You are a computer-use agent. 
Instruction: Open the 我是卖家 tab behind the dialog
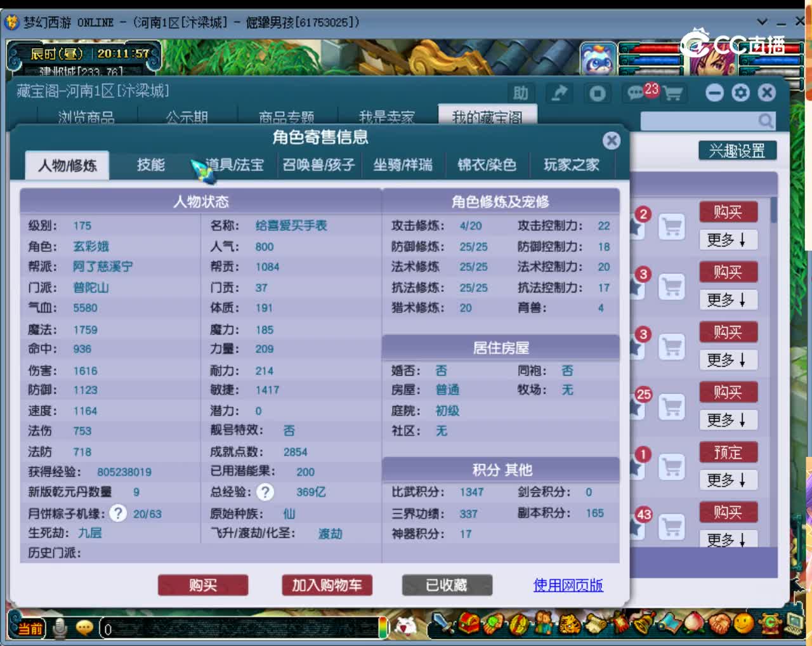point(387,117)
